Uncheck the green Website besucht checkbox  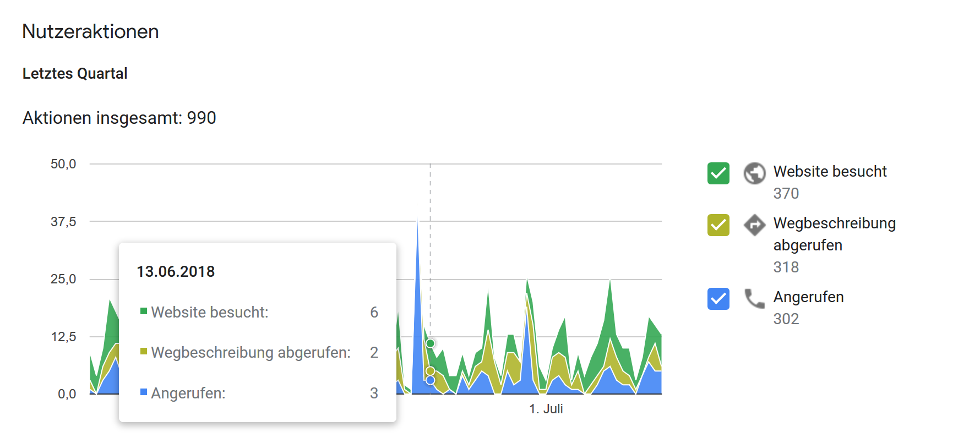[x=718, y=173]
